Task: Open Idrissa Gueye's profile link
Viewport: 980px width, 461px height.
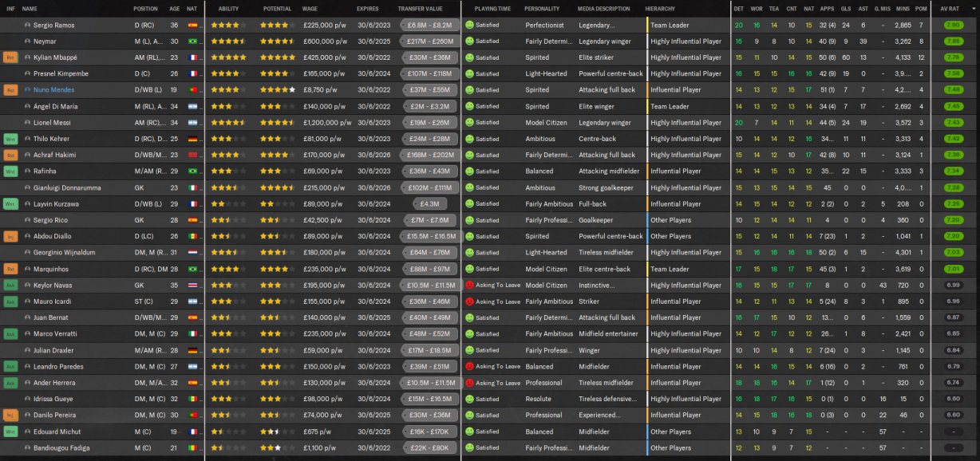Action: pyautogui.click(x=53, y=400)
